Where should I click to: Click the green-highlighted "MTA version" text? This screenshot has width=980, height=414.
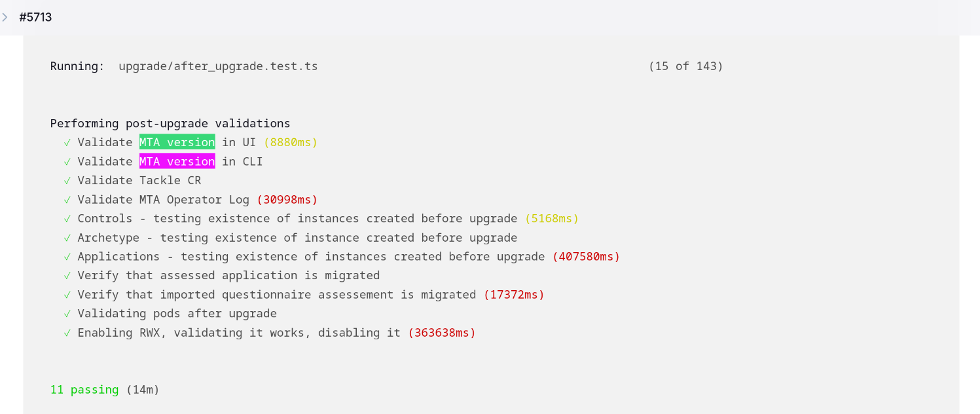point(177,142)
